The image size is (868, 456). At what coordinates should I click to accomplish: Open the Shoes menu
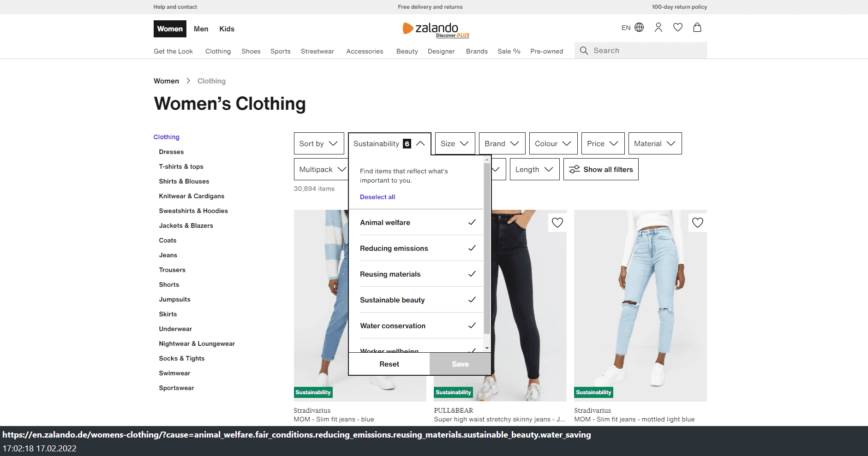251,51
